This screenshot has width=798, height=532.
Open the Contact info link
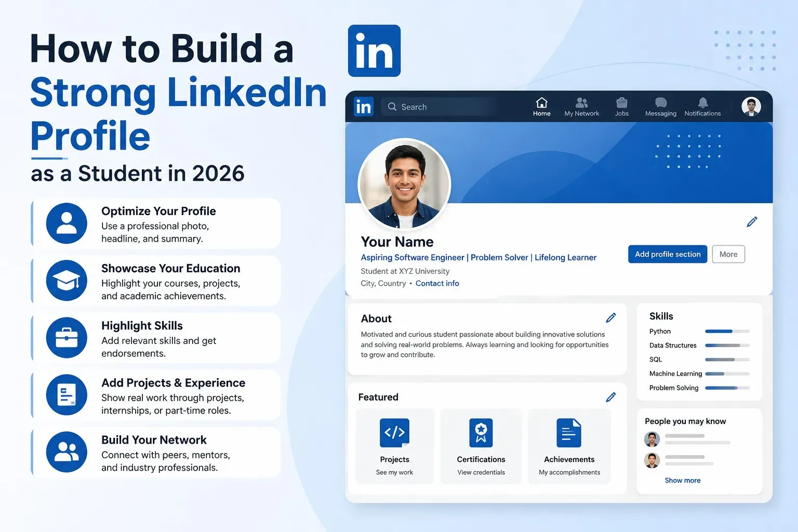(x=437, y=283)
